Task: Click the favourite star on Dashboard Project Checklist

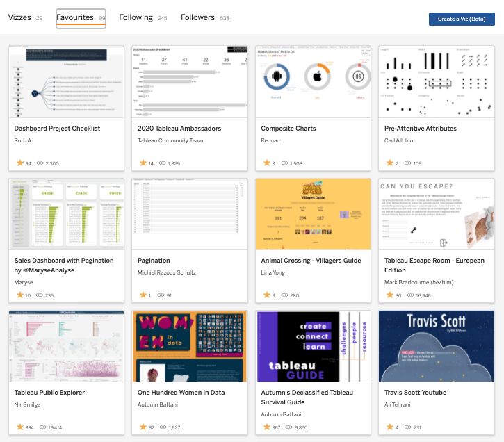Action: (x=19, y=163)
